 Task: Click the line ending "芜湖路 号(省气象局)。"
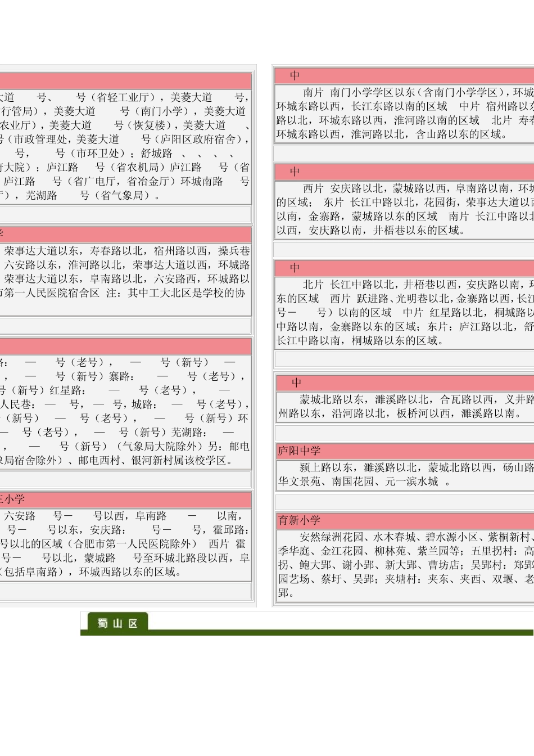(82, 196)
